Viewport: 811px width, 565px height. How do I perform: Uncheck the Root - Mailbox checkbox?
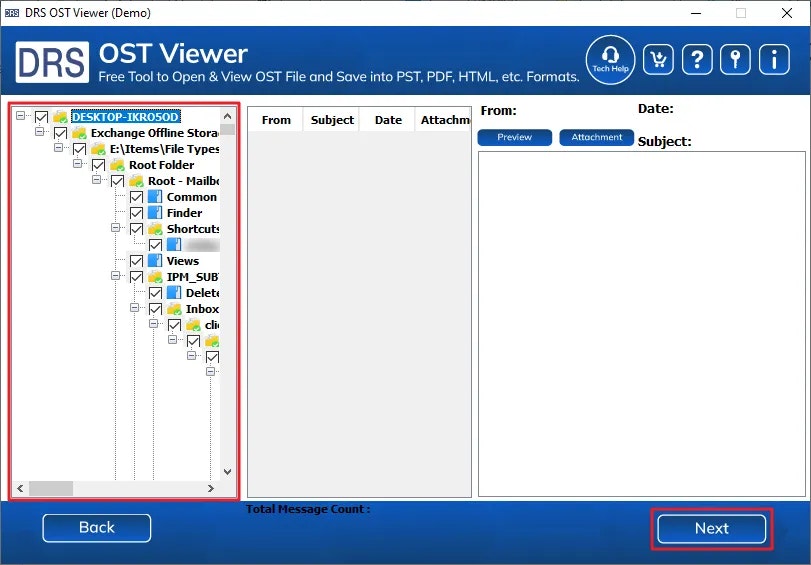click(x=117, y=181)
